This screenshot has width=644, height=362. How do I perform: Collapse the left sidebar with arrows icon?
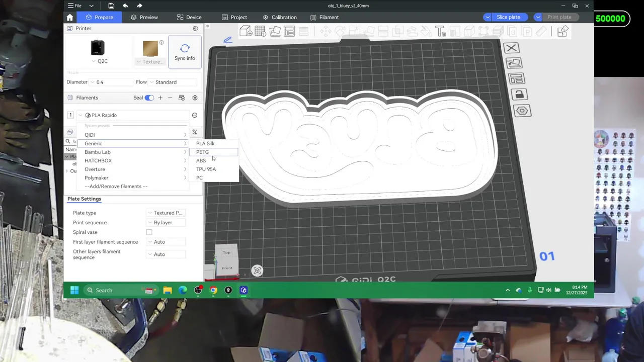pyautogui.click(x=207, y=26)
